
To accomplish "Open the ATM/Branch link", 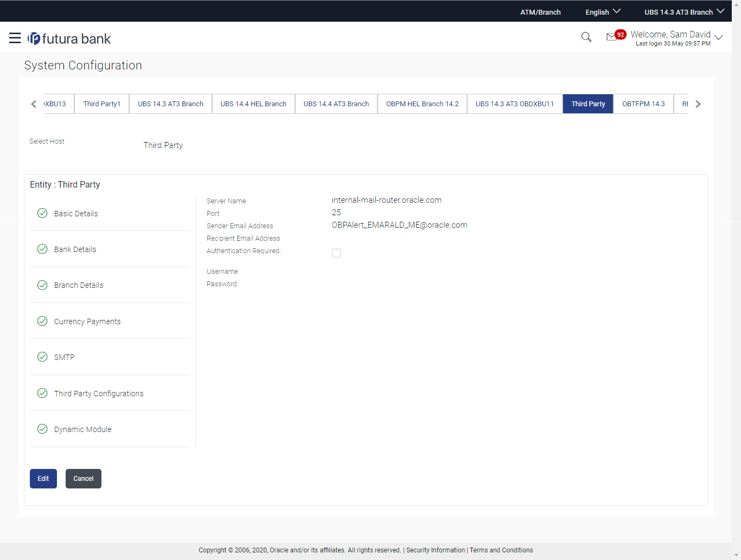I will 540,12.
